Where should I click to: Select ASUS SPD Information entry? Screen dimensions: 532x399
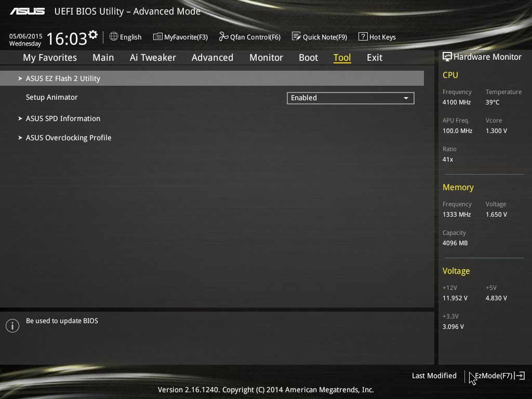63,118
